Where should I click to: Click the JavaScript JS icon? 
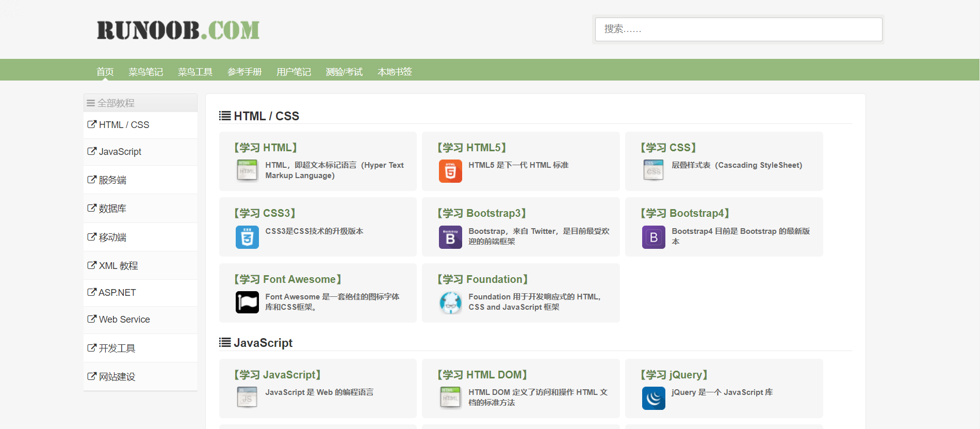click(247, 398)
